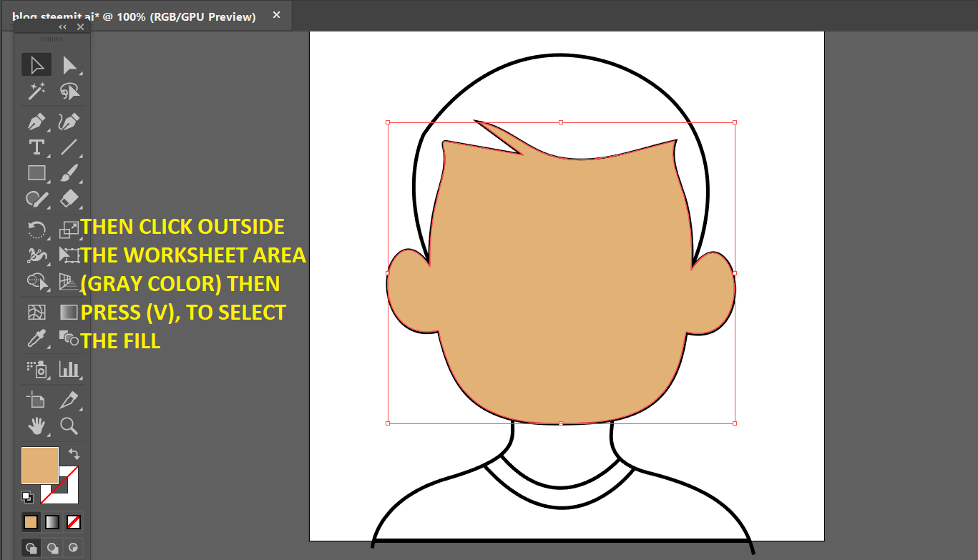Enable Draw Normal mode

31,548
